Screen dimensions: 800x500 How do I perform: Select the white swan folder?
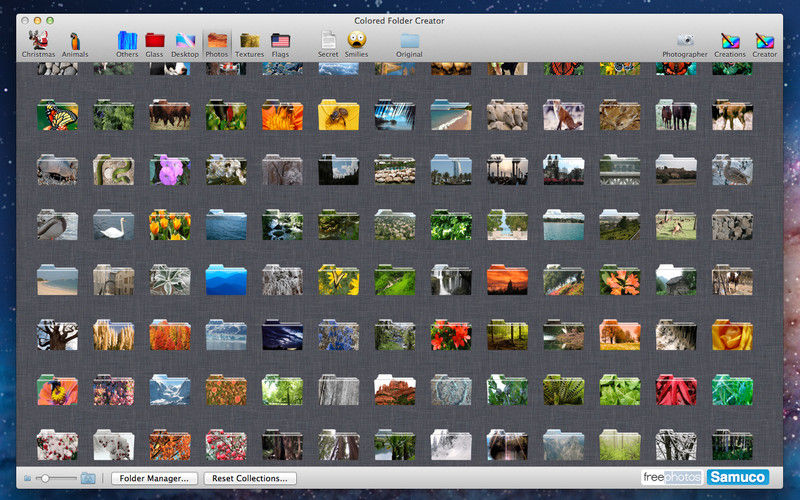(114, 225)
